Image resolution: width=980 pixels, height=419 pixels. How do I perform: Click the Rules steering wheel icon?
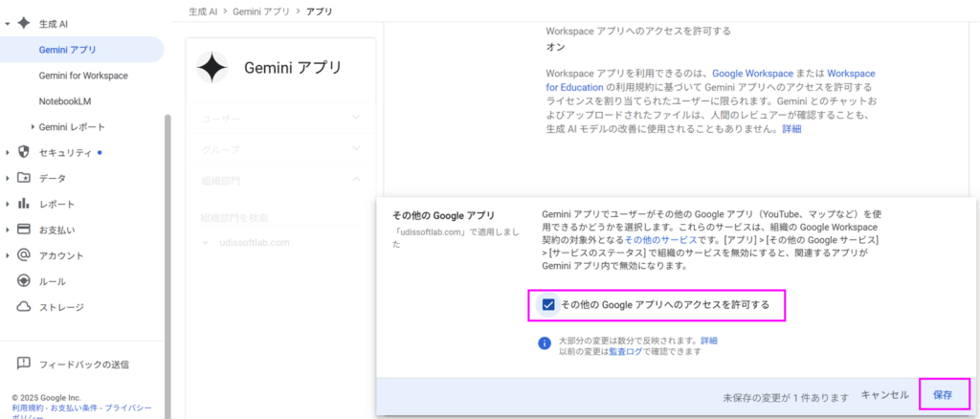pos(24,281)
